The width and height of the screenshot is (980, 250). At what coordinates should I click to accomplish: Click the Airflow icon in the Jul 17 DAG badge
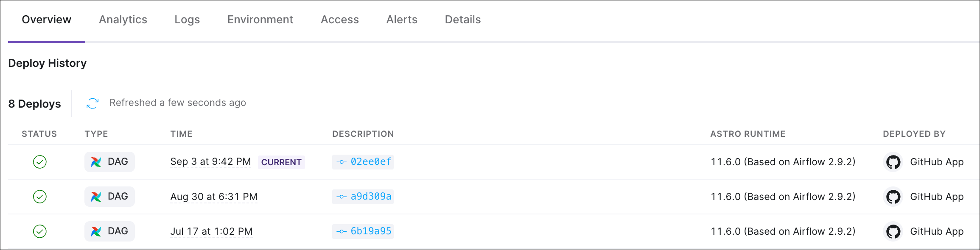(97, 231)
